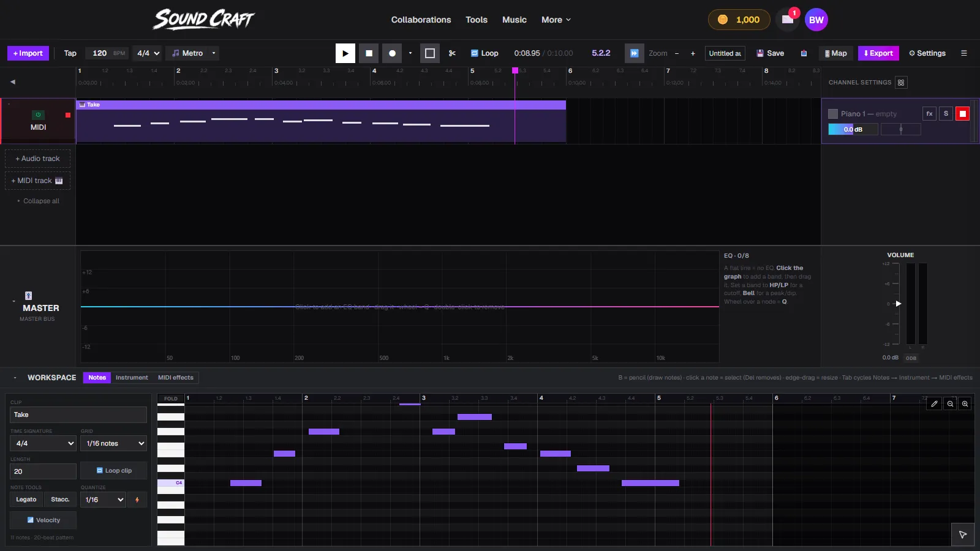
Task: Expand the More menu
Action: pos(556,20)
